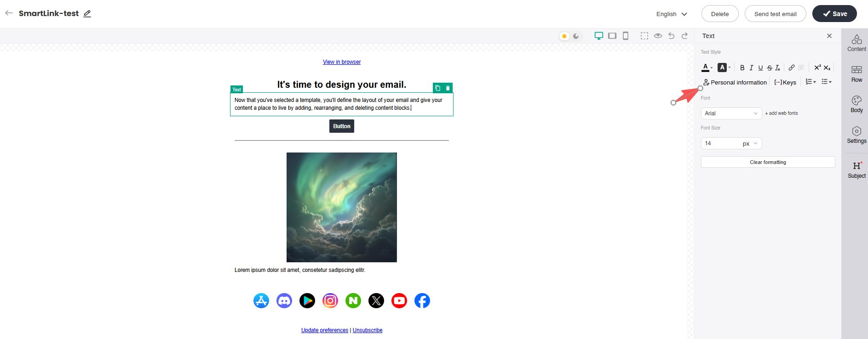The image size is (868, 339).
Task: Apply superscript formatting
Action: [x=817, y=68]
